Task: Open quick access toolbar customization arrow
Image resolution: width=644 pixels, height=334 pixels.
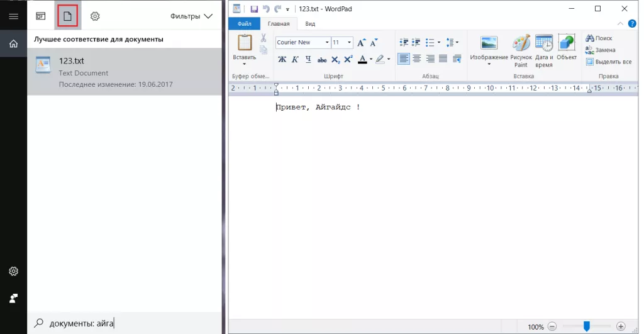Action: tap(287, 9)
